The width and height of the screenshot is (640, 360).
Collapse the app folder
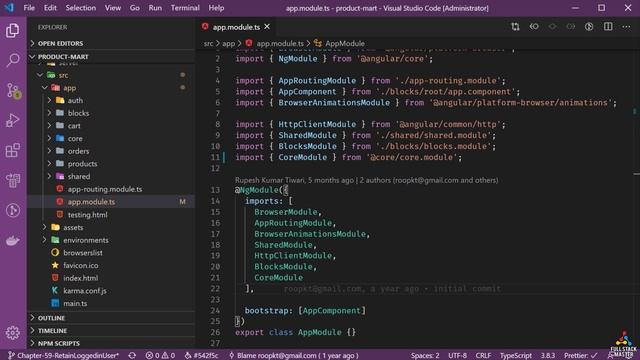coord(44,88)
